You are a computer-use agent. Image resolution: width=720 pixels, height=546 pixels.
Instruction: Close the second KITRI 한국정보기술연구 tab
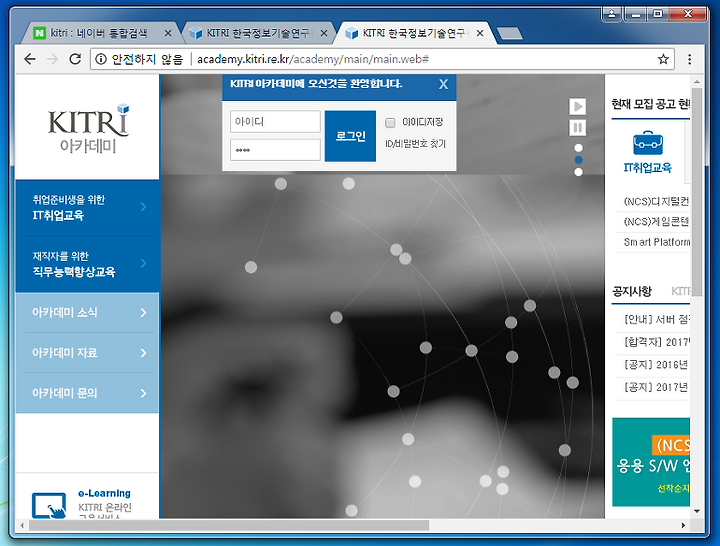pos(324,33)
